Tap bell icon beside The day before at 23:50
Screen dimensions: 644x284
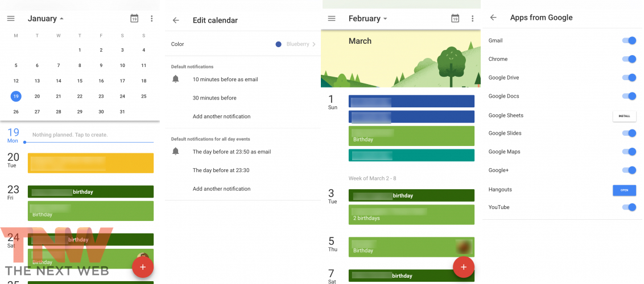coord(176,151)
